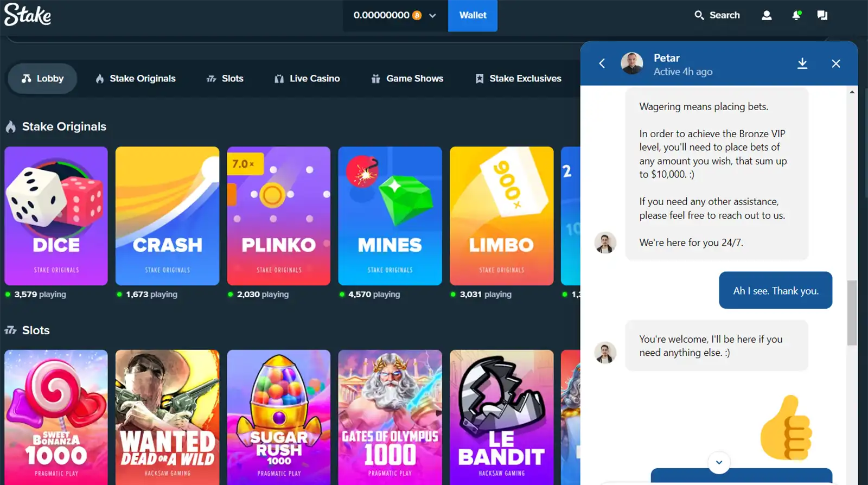Select the Lobby tab
The height and width of the screenshot is (485, 868).
(x=42, y=79)
